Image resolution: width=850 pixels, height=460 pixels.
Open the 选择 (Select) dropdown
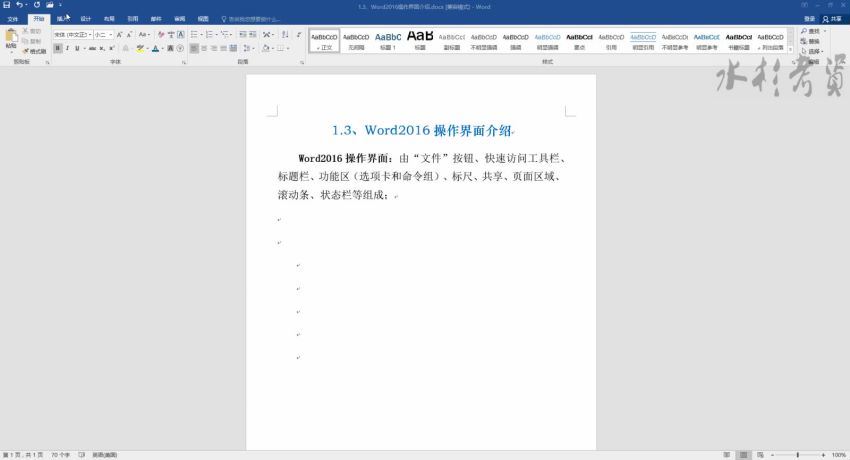(x=812, y=51)
